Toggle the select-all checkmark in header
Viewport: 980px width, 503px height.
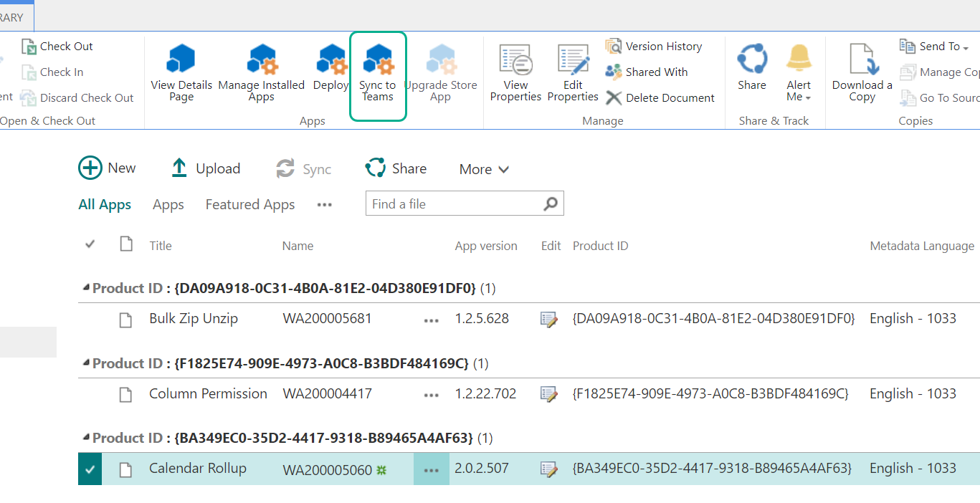90,244
